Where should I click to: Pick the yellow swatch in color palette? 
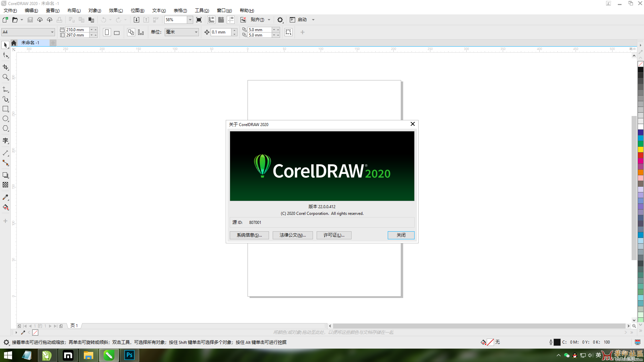[640, 149]
